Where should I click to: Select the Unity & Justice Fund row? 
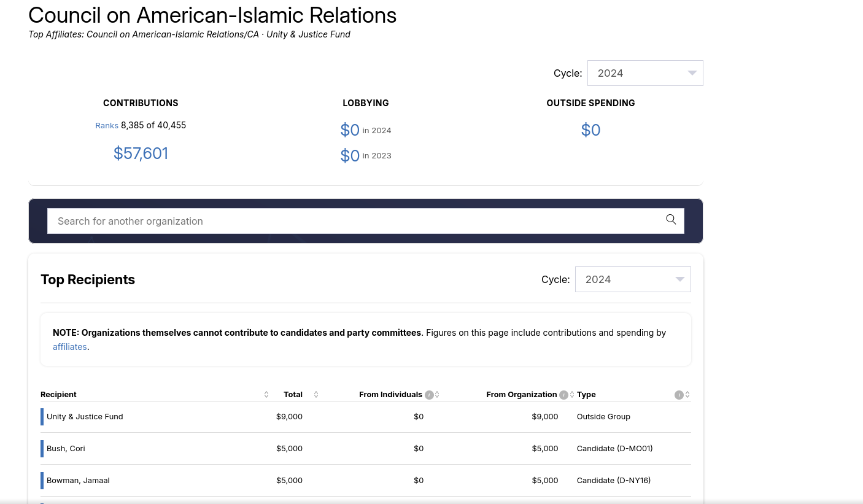(85, 417)
